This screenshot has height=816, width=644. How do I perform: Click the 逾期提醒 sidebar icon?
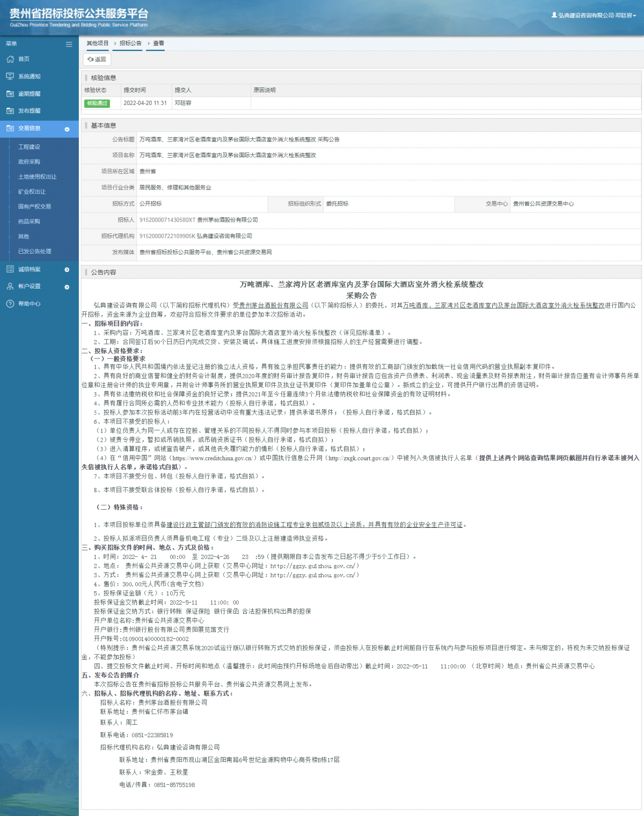click(x=10, y=93)
